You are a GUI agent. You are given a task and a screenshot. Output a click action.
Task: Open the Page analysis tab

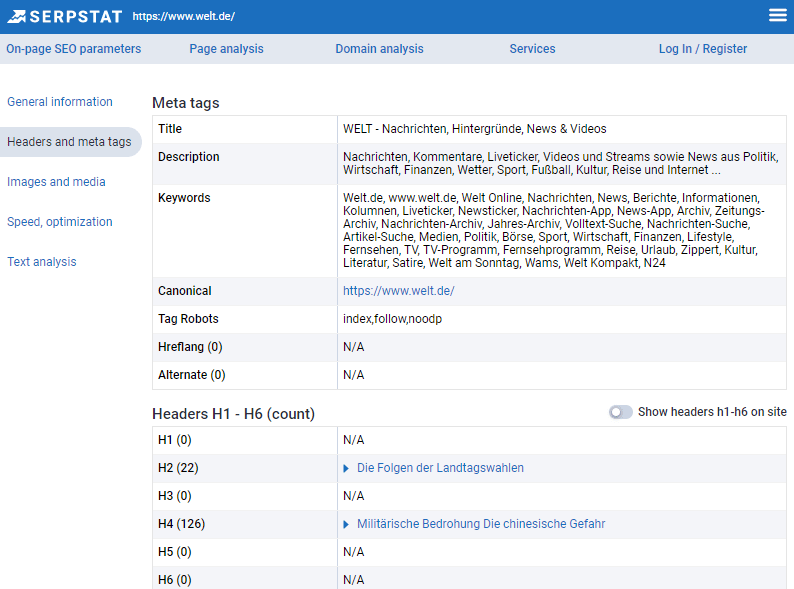[226, 49]
